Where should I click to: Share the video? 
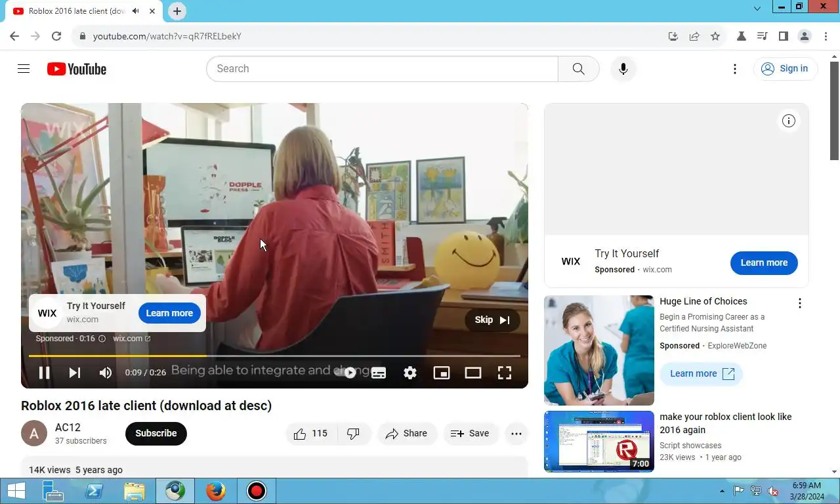(407, 434)
